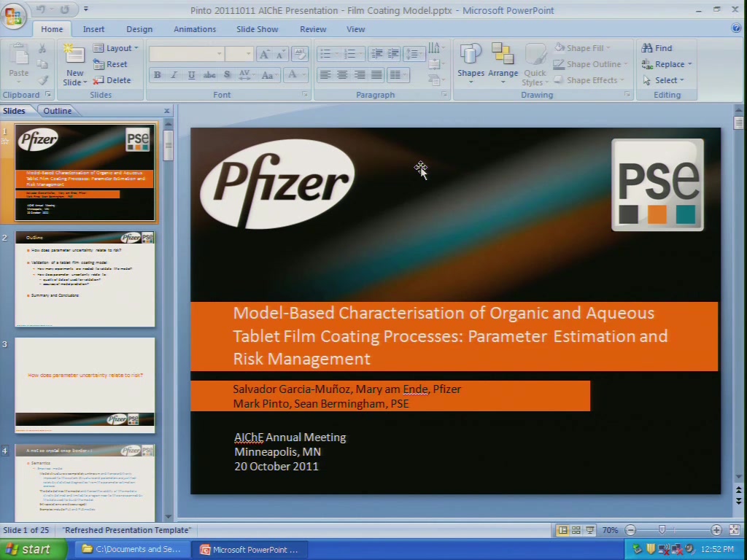The width and height of the screenshot is (747, 560).
Task: Click the Increase List Level icon
Action: click(x=393, y=54)
